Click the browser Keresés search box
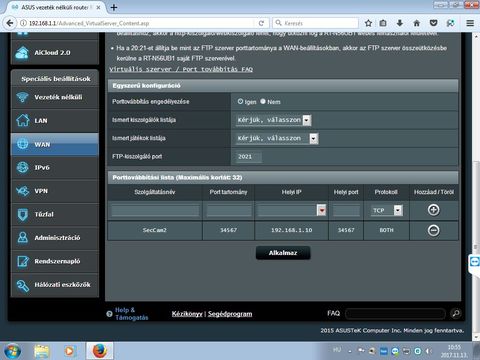 click(x=315, y=23)
